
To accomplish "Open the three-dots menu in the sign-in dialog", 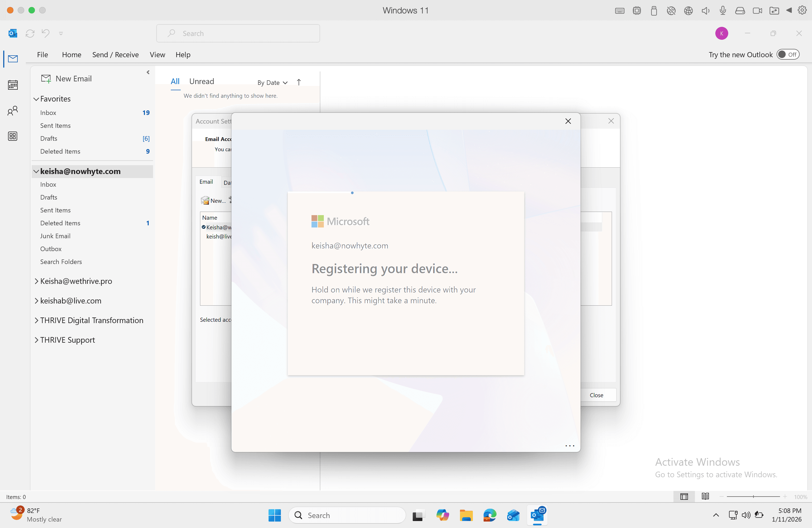I will (570, 446).
